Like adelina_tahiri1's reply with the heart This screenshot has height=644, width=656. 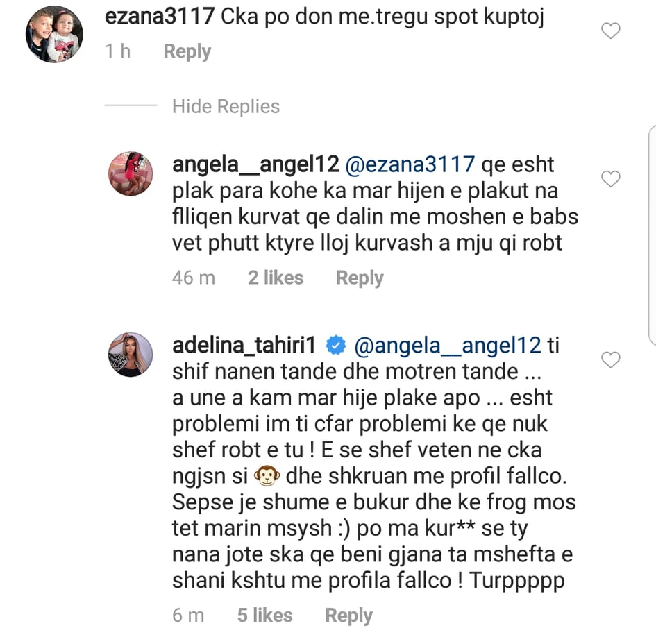pyautogui.click(x=610, y=360)
